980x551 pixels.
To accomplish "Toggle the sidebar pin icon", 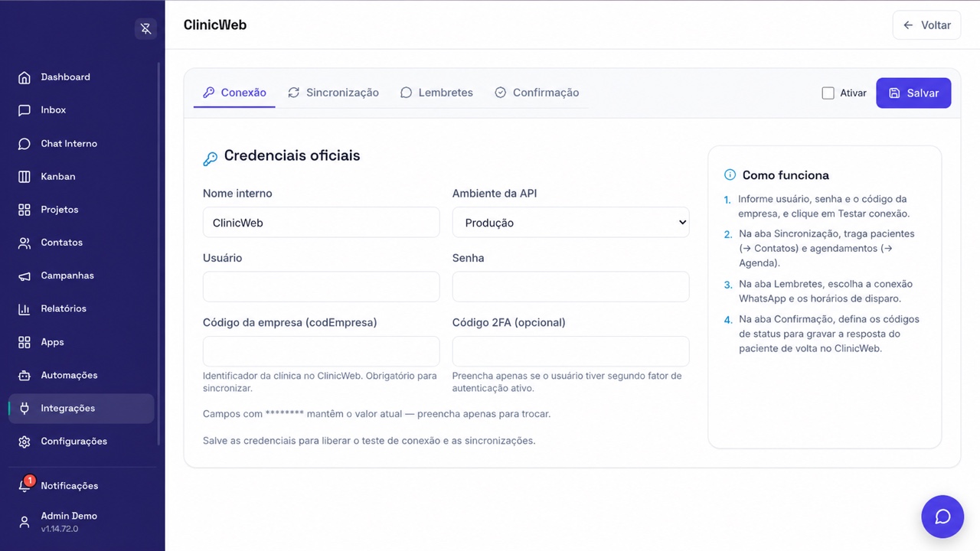I will [x=145, y=29].
